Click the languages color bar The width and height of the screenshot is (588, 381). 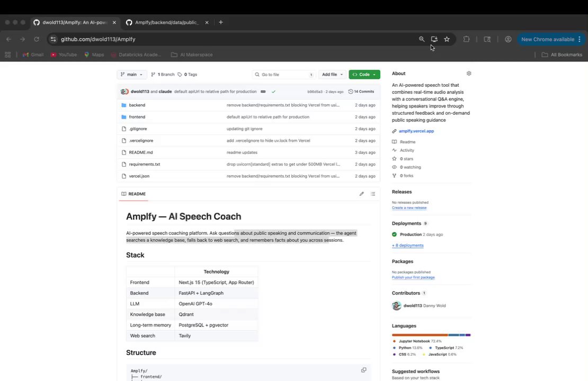431,335
